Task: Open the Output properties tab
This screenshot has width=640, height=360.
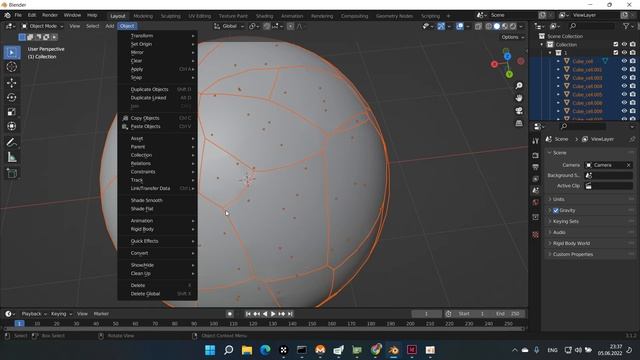Action: pyautogui.click(x=536, y=167)
